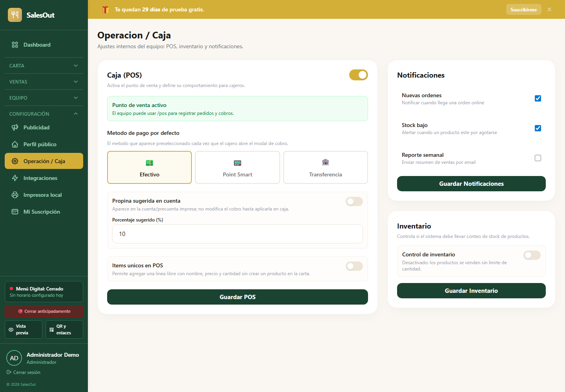Open Vista previa button
The height and width of the screenshot is (392, 565).
24,329
